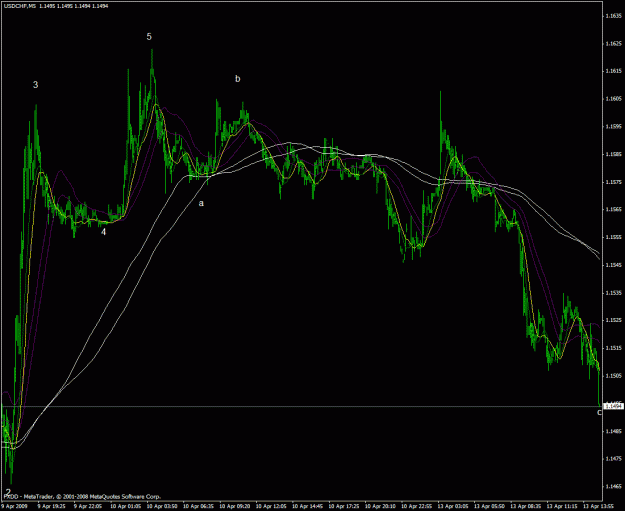Click the "13 Apr 11:15" time axis label
This screenshot has height=511, width=625.
[x=562, y=506]
